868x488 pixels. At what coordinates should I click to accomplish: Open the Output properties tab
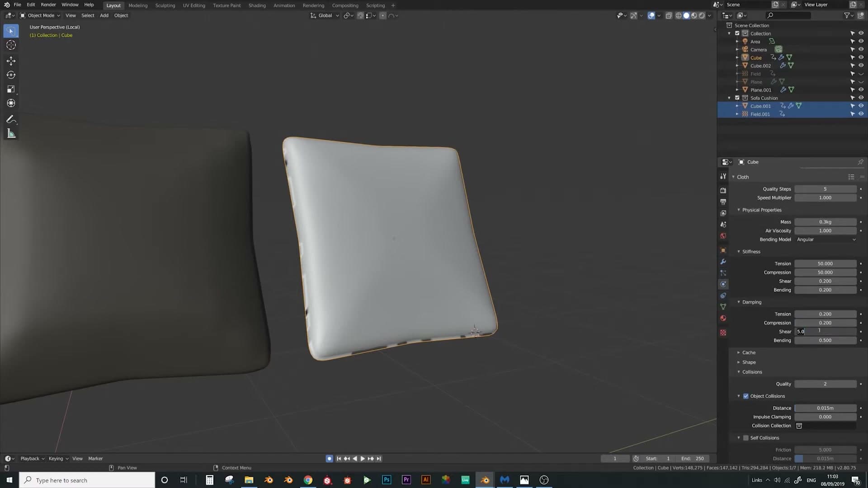pyautogui.click(x=723, y=202)
